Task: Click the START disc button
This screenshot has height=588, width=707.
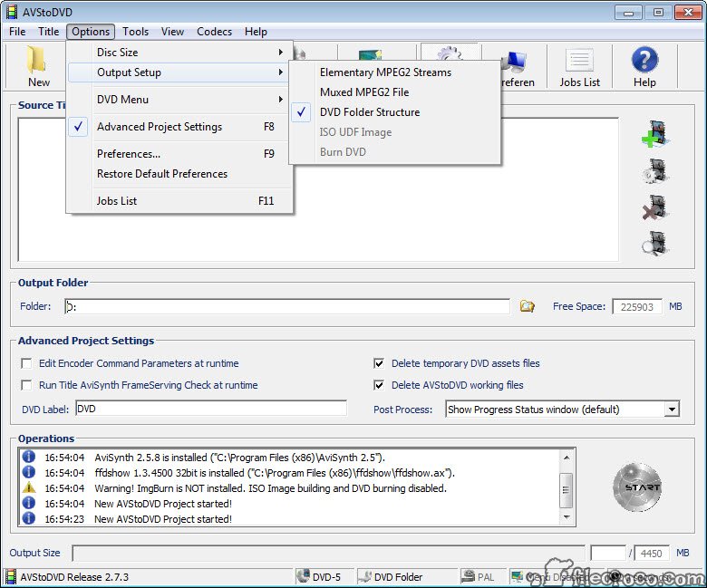Action: pos(637,487)
